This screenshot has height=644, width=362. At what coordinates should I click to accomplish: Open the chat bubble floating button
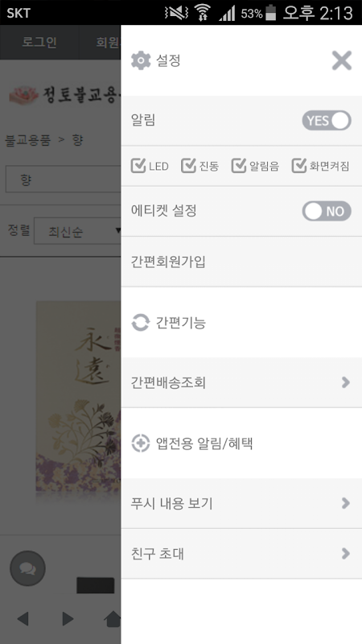tap(27, 568)
